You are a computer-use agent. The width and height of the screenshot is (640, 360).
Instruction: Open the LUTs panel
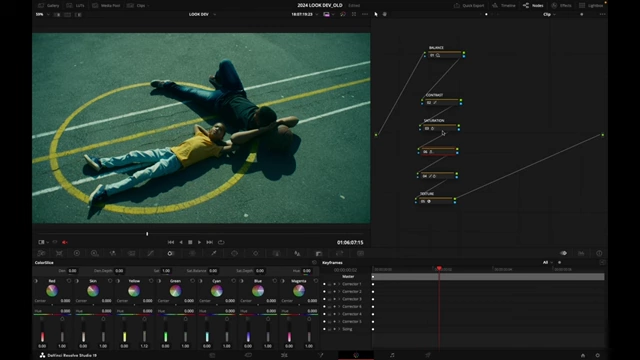tap(76, 6)
